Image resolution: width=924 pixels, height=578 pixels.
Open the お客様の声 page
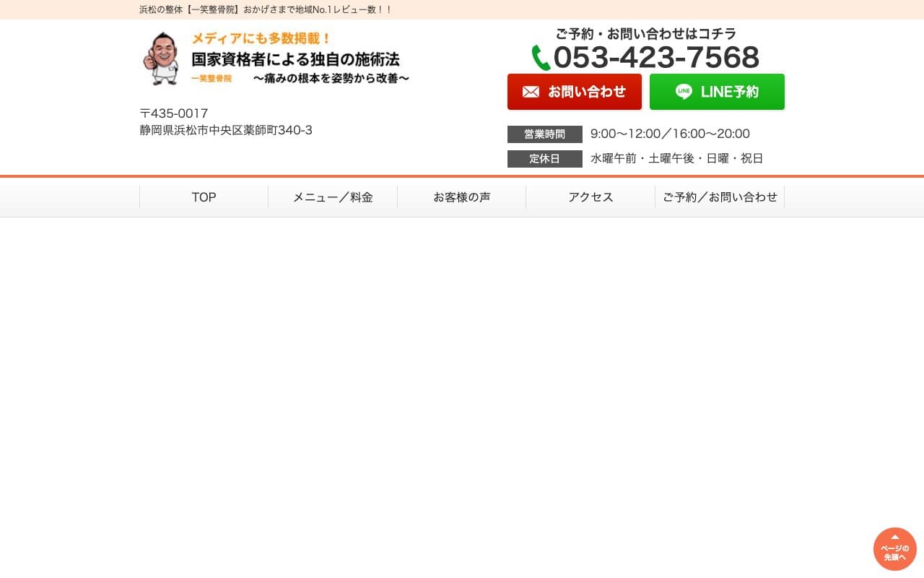pyautogui.click(x=461, y=197)
